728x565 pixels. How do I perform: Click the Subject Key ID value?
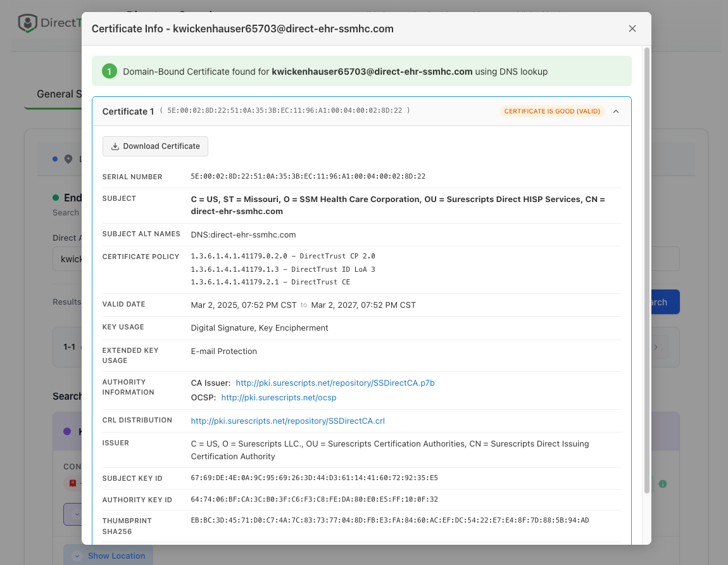pos(315,478)
